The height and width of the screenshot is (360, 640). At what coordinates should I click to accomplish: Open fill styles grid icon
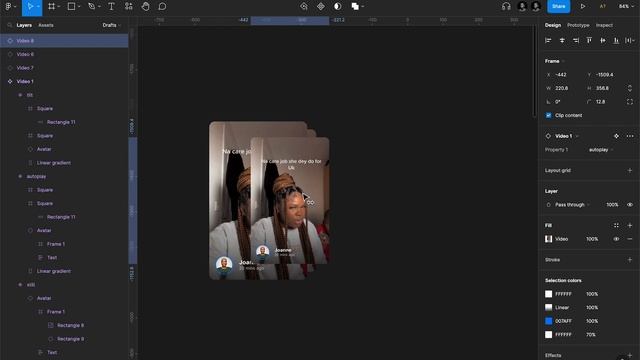click(x=616, y=225)
